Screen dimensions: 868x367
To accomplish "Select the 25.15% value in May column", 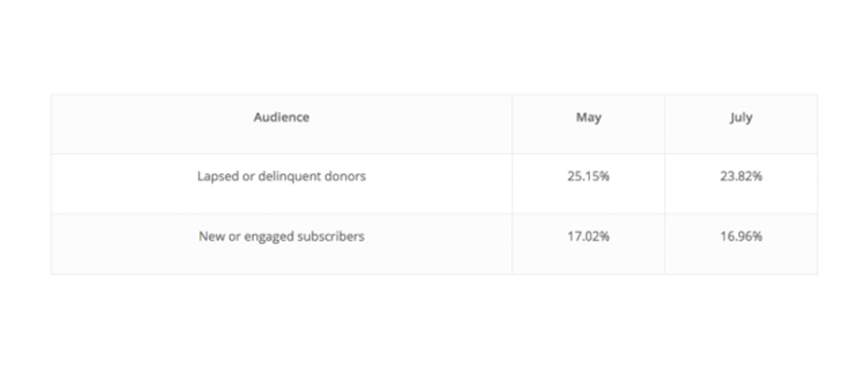I will click(x=589, y=176).
